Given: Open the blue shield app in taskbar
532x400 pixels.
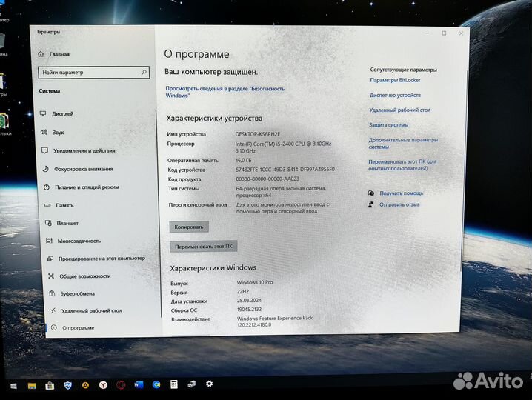Looking at the screenshot, I should [x=68, y=385].
